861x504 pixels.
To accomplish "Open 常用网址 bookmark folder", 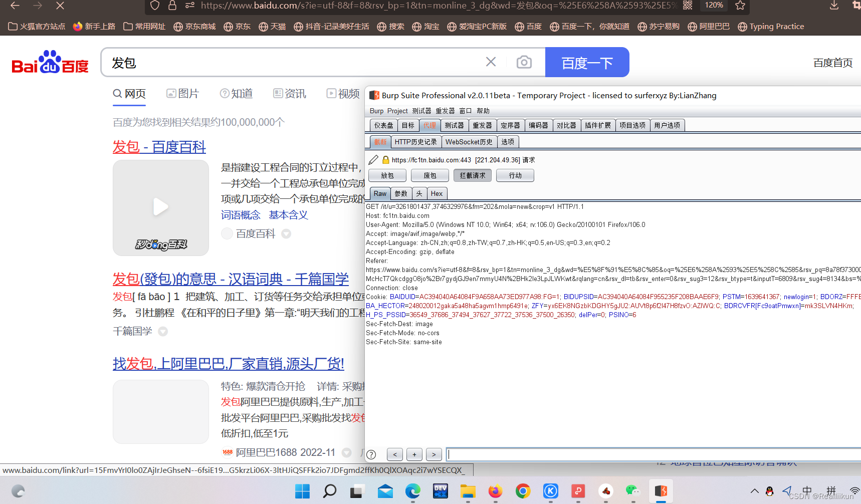I will coord(144,27).
